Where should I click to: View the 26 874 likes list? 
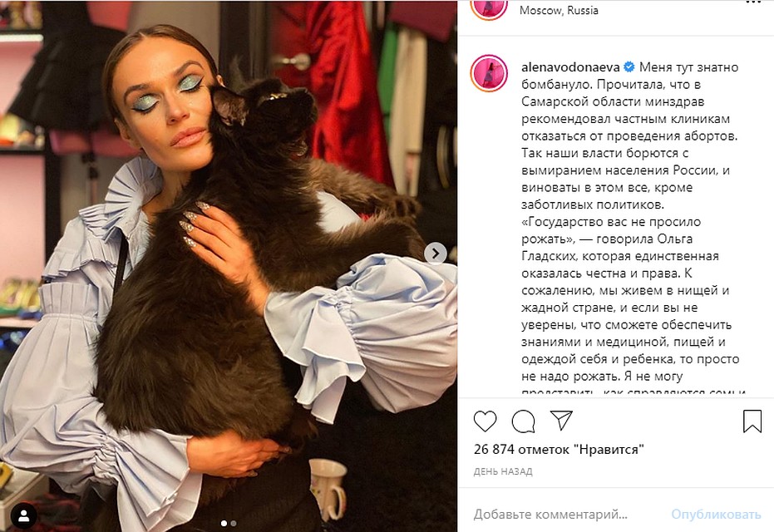point(559,449)
